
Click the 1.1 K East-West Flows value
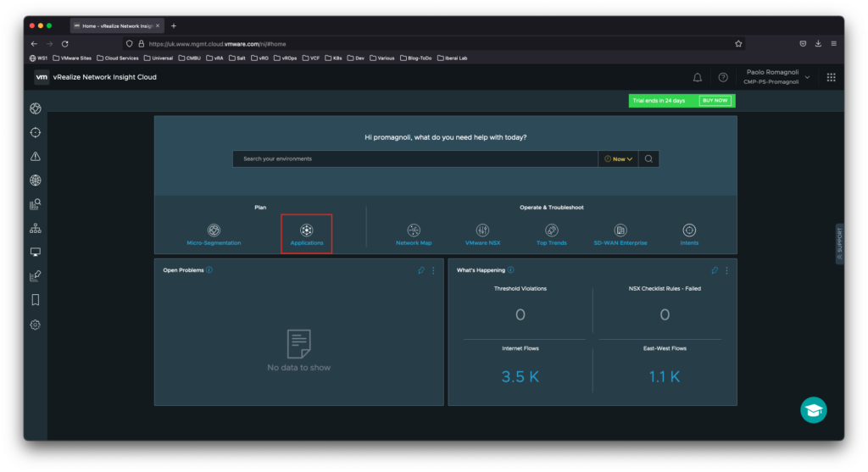[665, 377]
